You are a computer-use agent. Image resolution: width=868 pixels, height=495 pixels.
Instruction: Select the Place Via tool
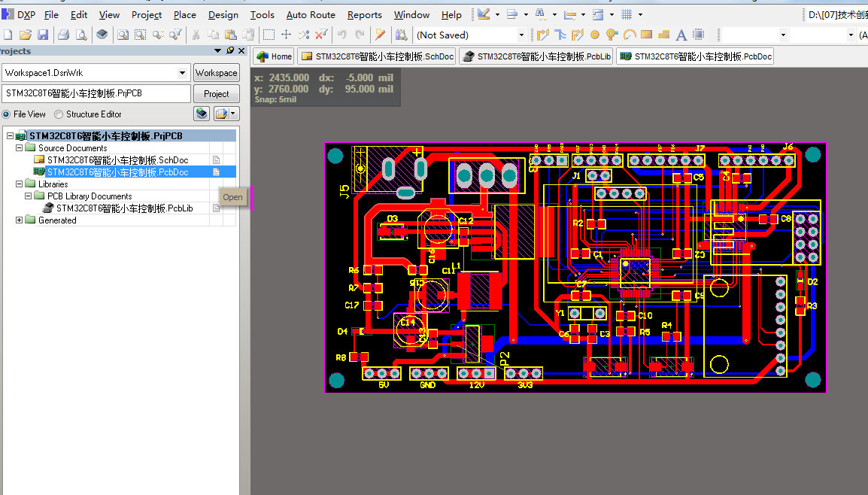(x=612, y=35)
